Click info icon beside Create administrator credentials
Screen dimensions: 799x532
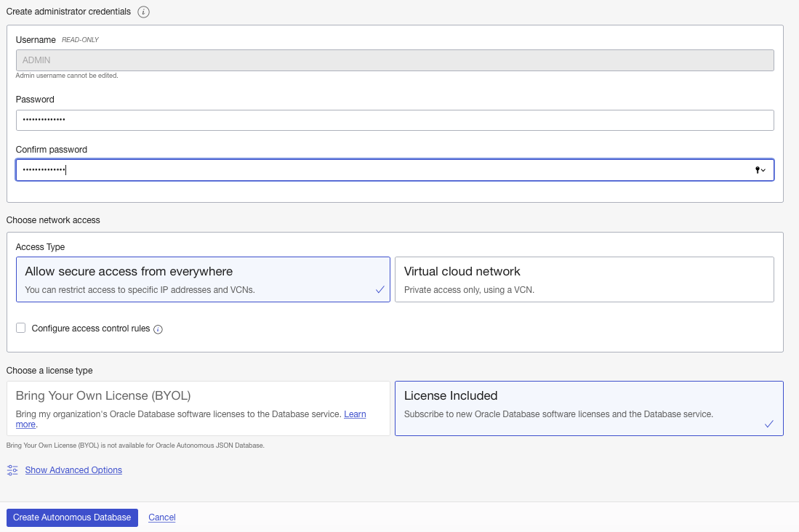coord(143,12)
